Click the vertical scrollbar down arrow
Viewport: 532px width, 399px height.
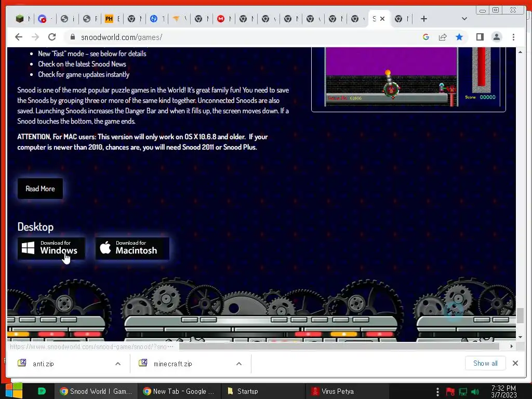(x=520, y=337)
